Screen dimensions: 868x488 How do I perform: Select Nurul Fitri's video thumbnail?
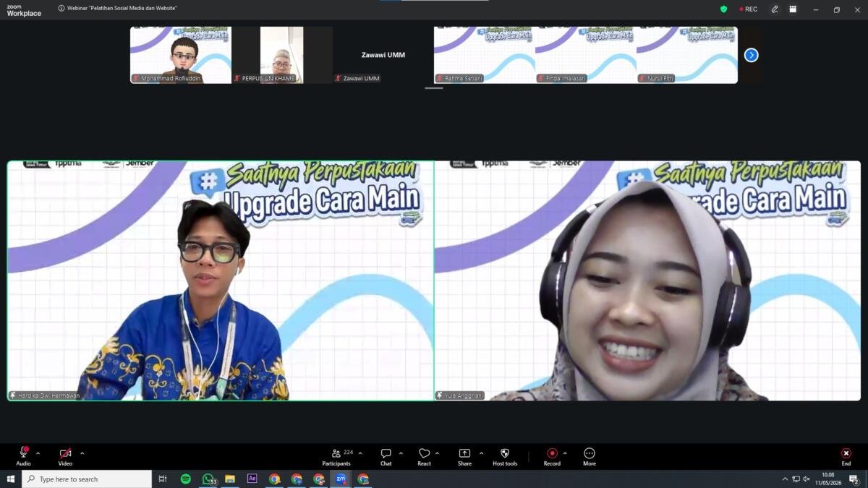click(687, 55)
